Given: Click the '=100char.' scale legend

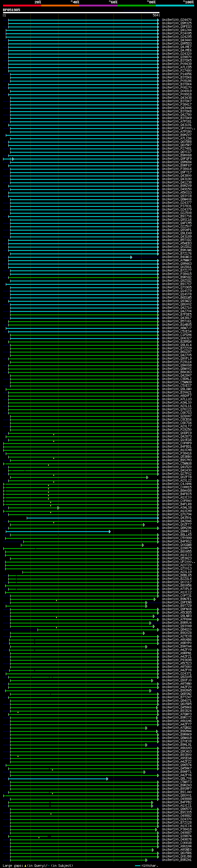Looking at the screenshot, I should pos(146,866).
